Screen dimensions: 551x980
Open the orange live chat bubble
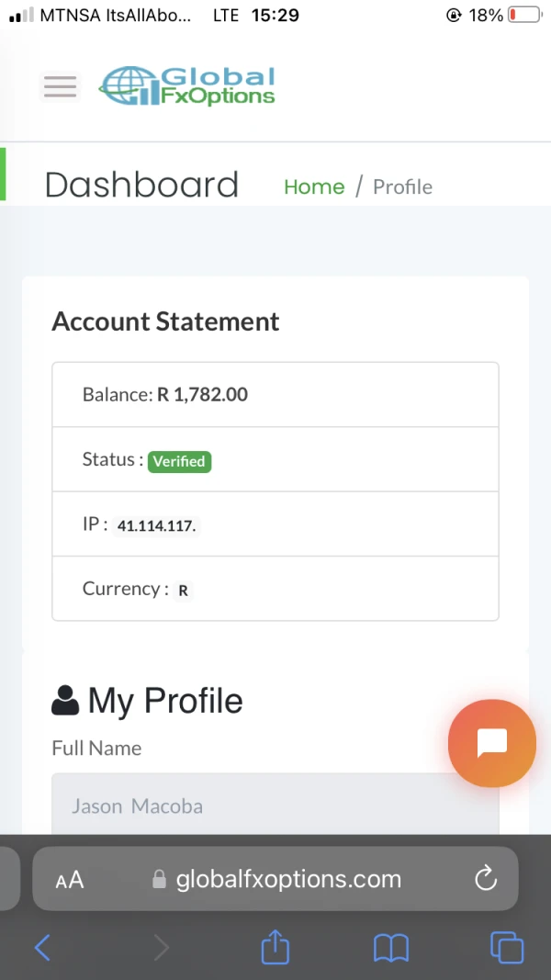tap(491, 743)
